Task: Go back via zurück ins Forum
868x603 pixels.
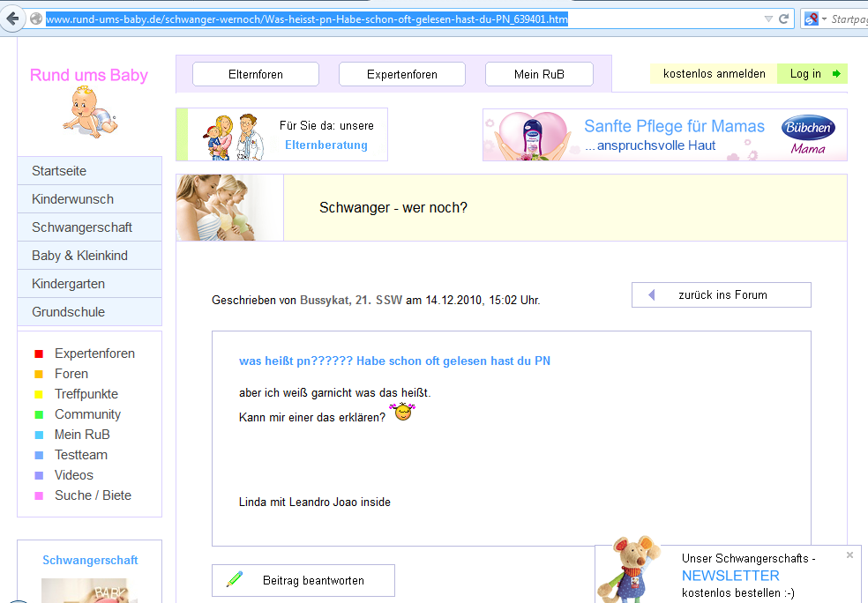Action: (x=721, y=295)
